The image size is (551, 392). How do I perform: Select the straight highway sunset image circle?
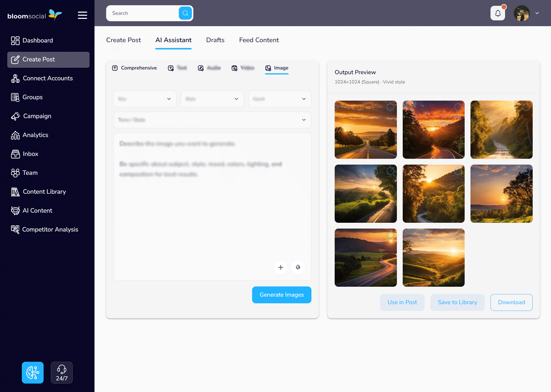(x=390, y=107)
